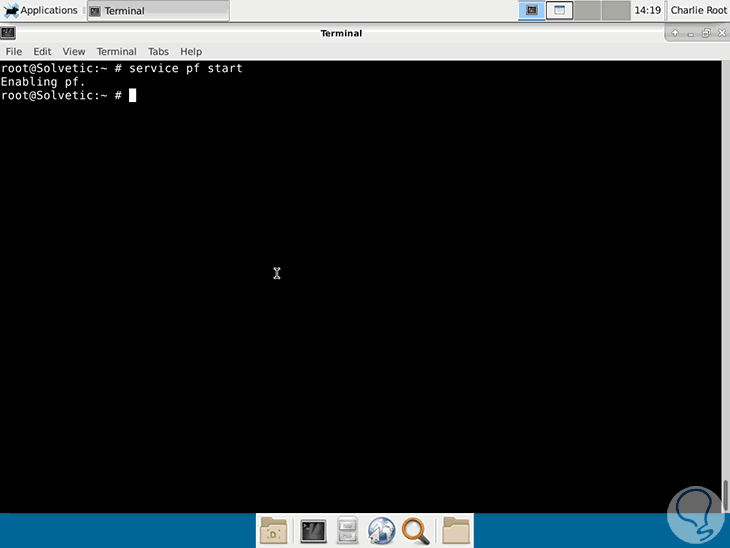Image resolution: width=730 pixels, height=548 pixels.
Task: Click the terminal vertical scrollbar handle
Action: coord(725,495)
